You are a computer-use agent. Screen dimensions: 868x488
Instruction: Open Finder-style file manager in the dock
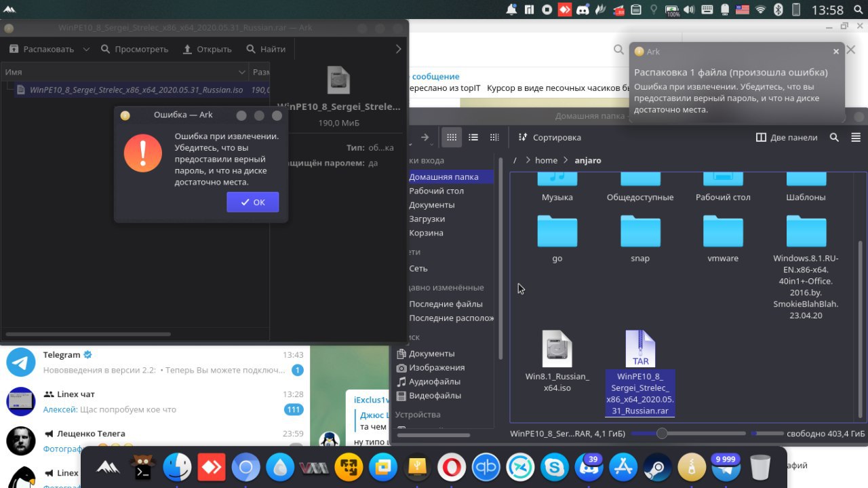coord(177,468)
